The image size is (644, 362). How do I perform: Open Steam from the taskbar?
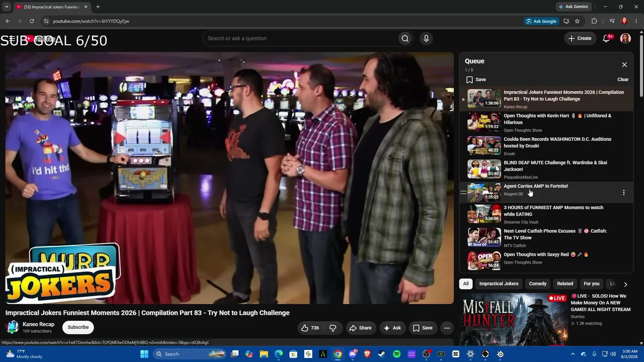382,354
